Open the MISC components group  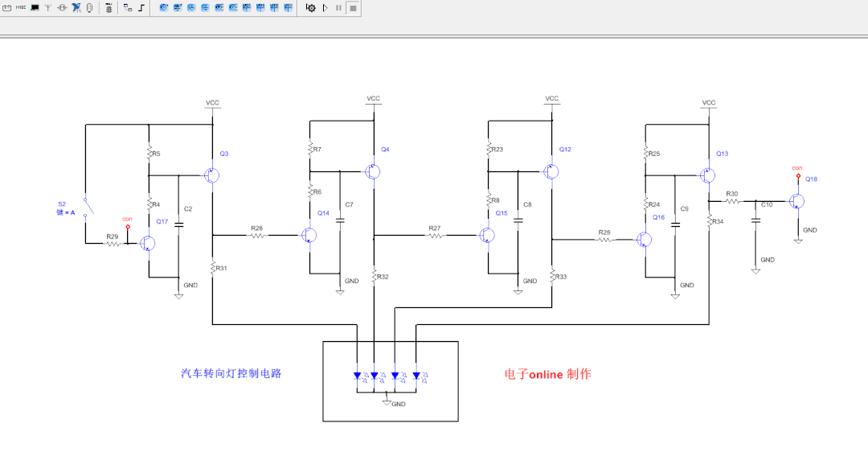[22, 8]
